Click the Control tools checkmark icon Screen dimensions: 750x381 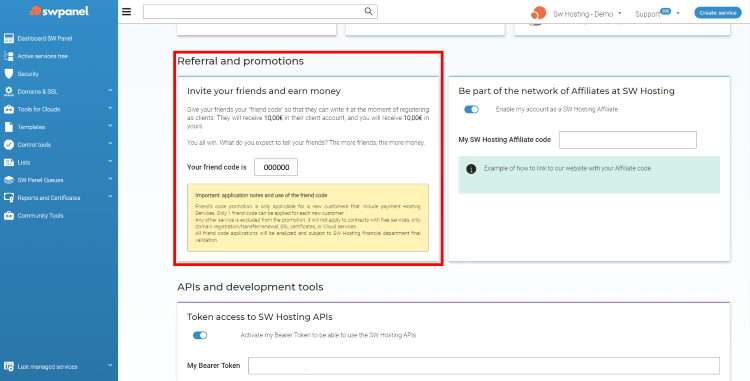9,144
